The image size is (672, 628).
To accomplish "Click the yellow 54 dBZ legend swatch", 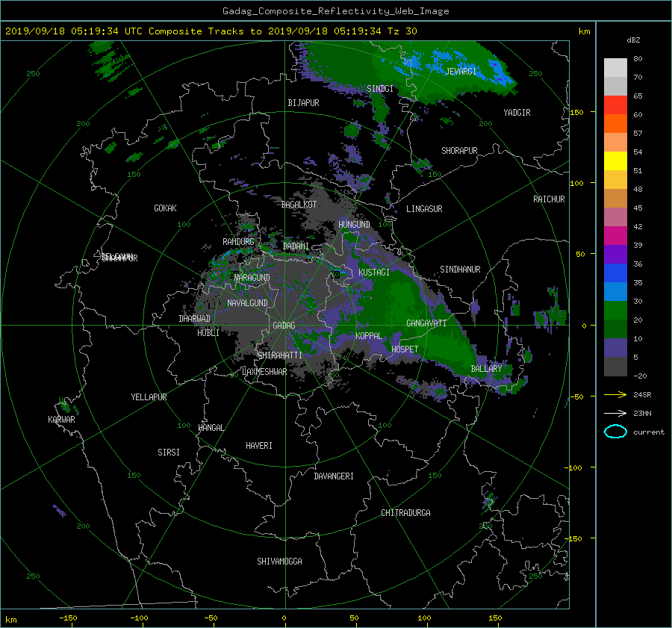I will coord(615,161).
